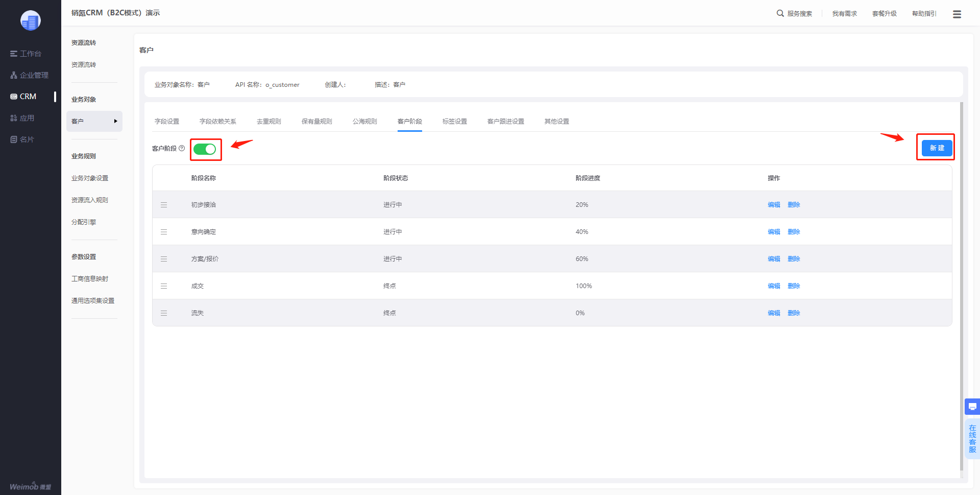Open 分配引擎 menu item
The image size is (980, 495).
tap(84, 222)
